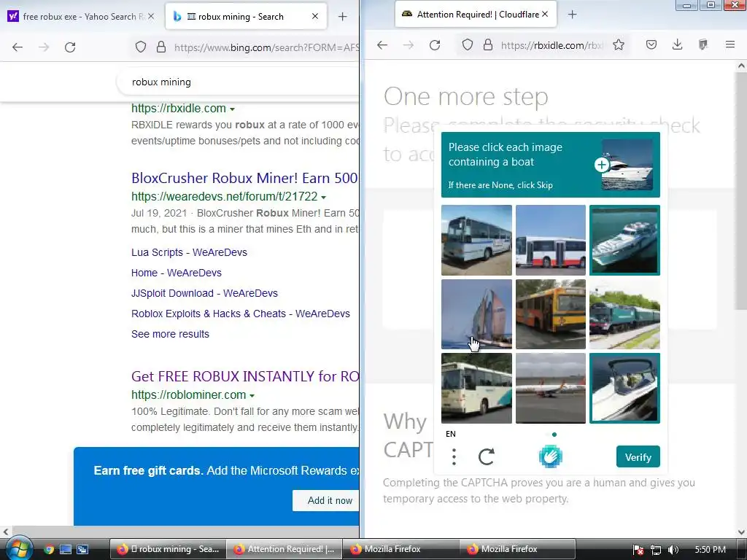Click the lock icon beside the bing.com address
747x560 pixels.
pos(161,47)
